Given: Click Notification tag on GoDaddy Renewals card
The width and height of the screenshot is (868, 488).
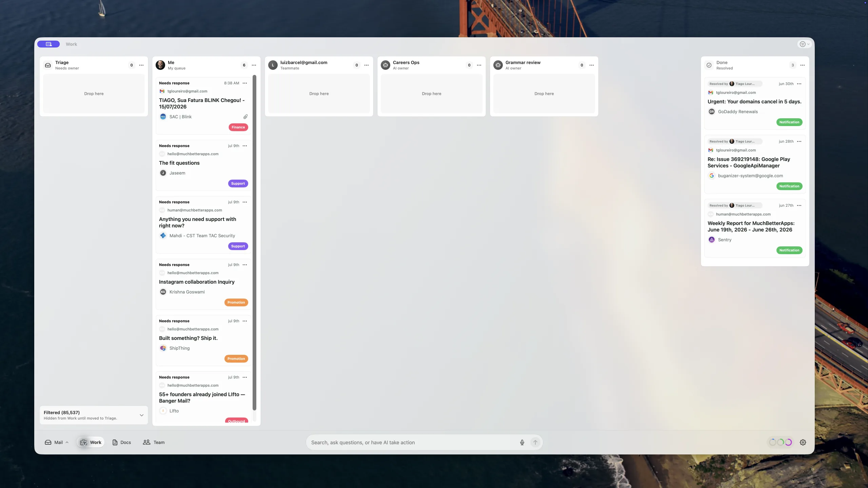Looking at the screenshot, I should click(789, 122).
